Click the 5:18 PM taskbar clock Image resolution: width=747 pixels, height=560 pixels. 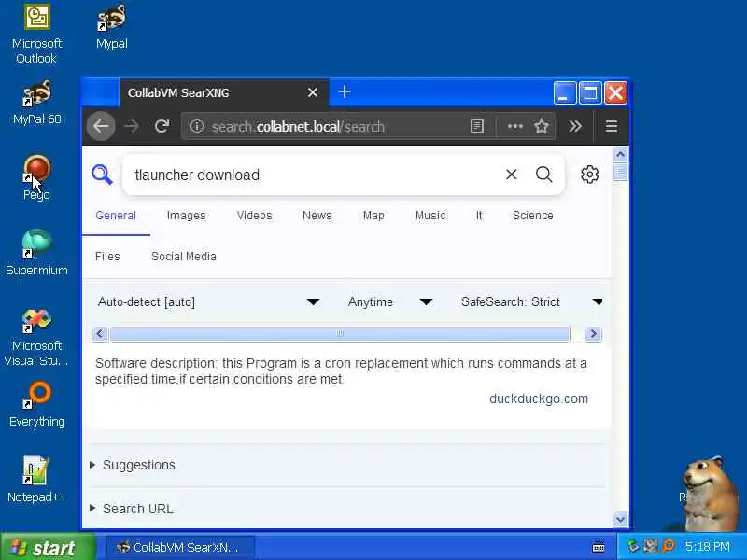pyautogui.click(x=707, y=546)
